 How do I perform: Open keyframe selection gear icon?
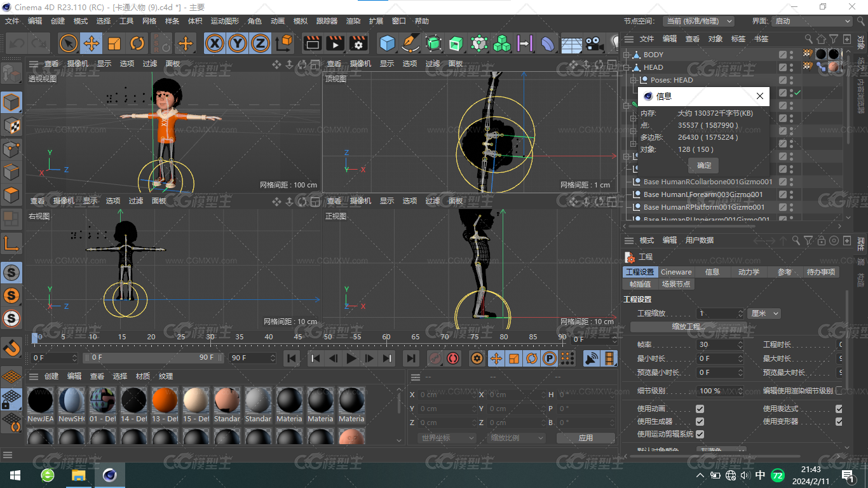point(477,358)
